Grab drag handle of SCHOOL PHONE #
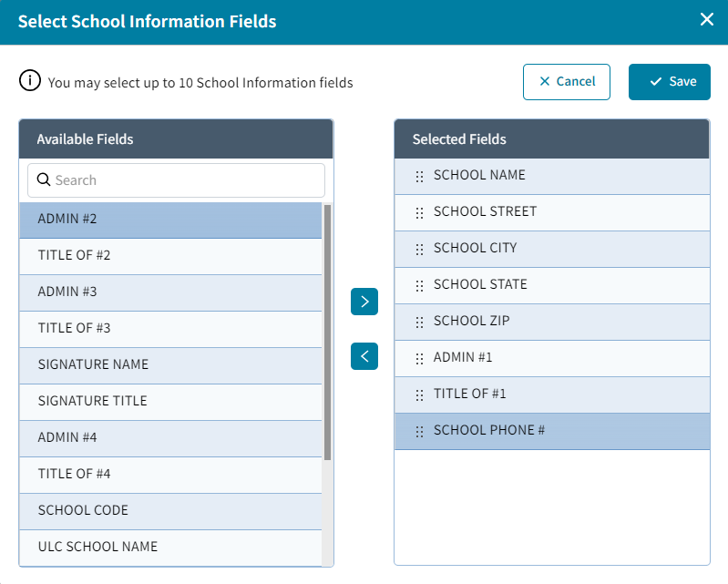 (419, 432)
